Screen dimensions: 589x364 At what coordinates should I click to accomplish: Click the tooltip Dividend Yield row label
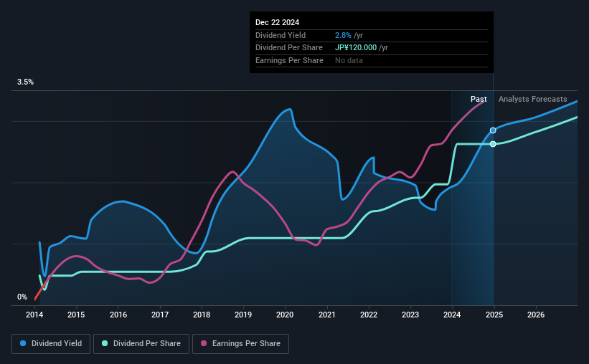tap(281, 35)
